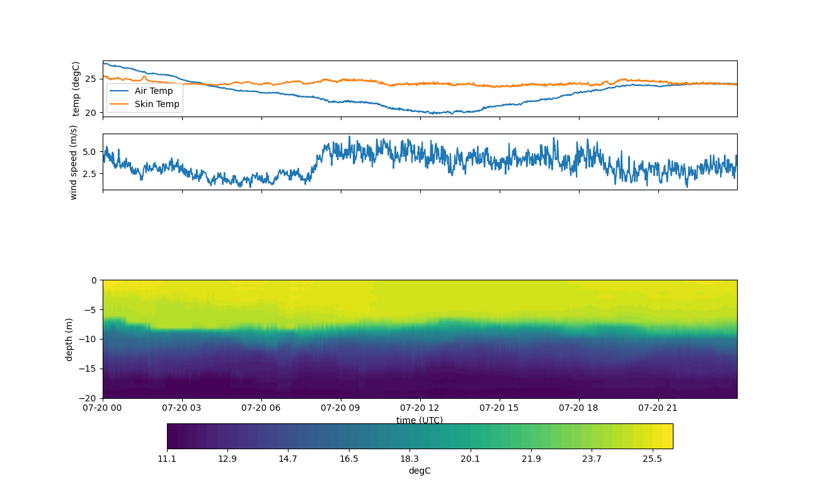Click the 'depth (m)' y-axis label
This screenshot has height=504, width=819.
point(69,339)
